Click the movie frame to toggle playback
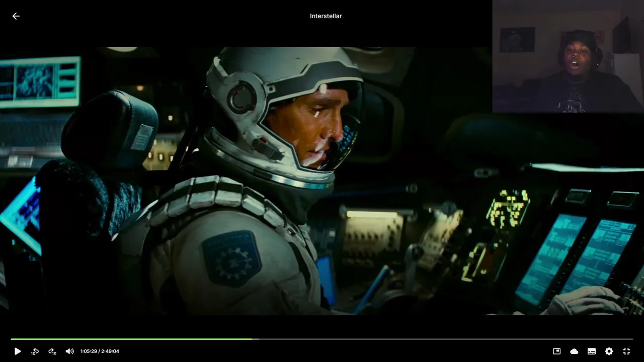 (322, 181)
